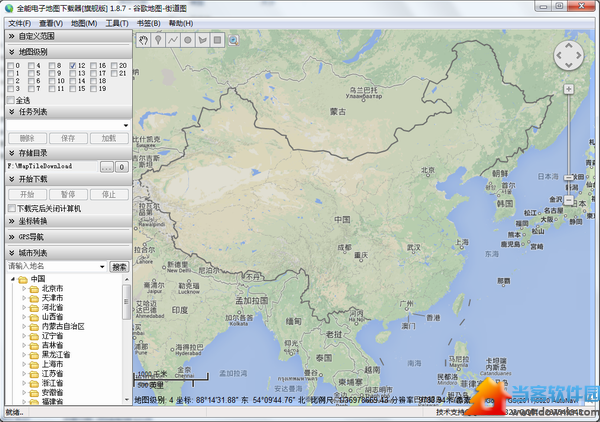Select the polygon drawing tool

click(x=202, y=40)
